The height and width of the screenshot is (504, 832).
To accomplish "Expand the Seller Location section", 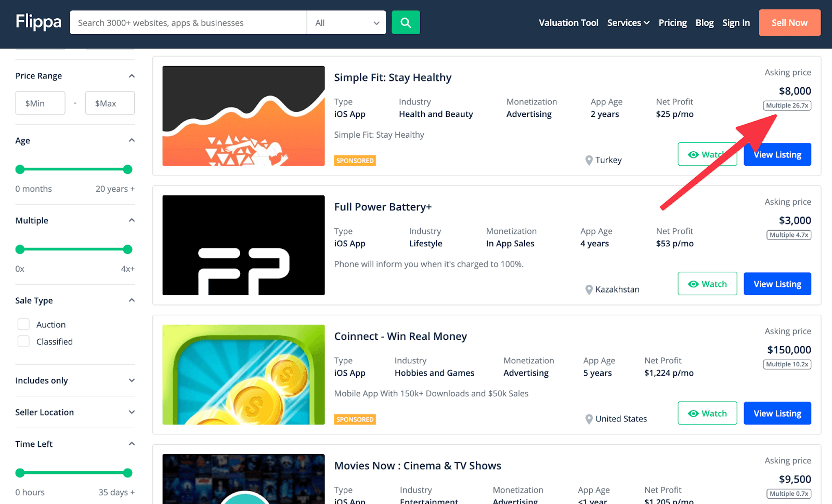I will pyautogui.click(x=132, y=412).
